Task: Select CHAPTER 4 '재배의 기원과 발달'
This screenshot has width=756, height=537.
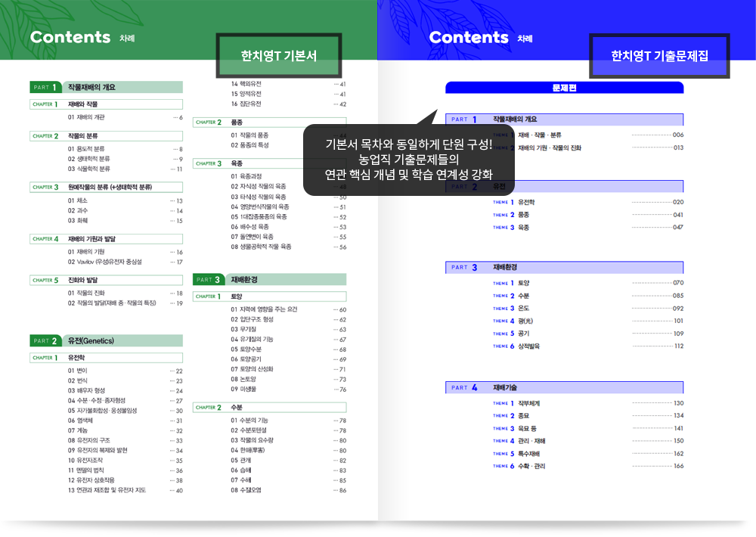Action: (106, 239)
